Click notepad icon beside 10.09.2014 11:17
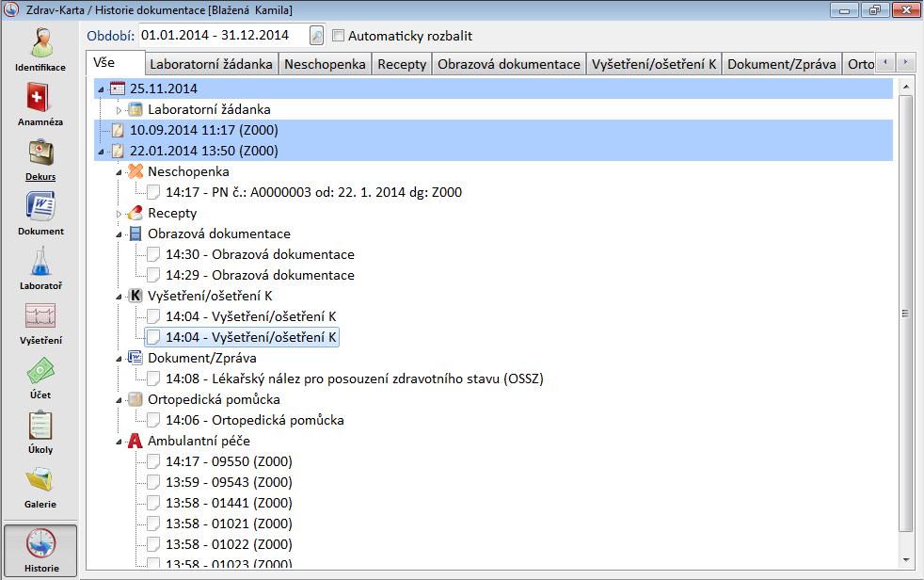The height and width of the screenshot is (580, 924). tap(118, 130)
